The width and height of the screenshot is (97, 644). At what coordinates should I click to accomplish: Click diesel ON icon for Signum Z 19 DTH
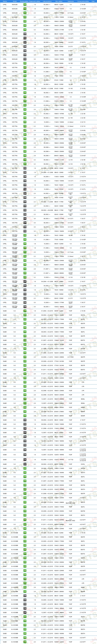coord(25,38)
